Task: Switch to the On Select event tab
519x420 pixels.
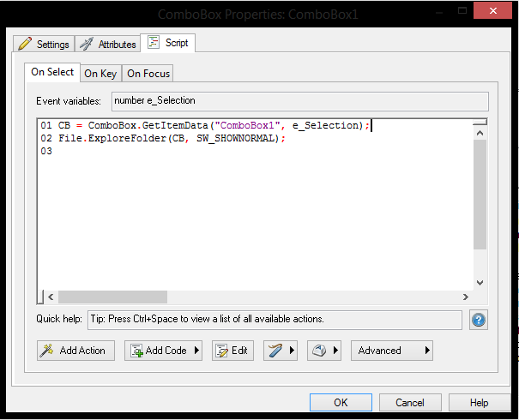Action: click(52, 72)
